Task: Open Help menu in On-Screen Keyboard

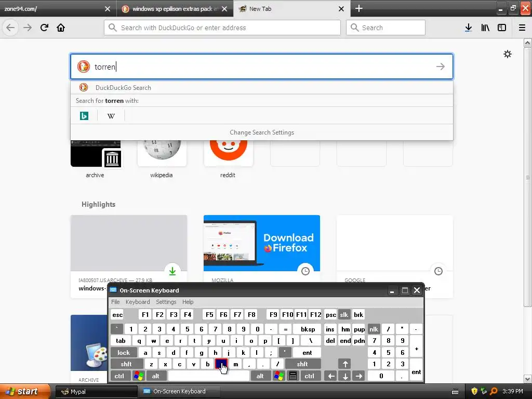Action: pyautogui.click(x=188, y=302)
